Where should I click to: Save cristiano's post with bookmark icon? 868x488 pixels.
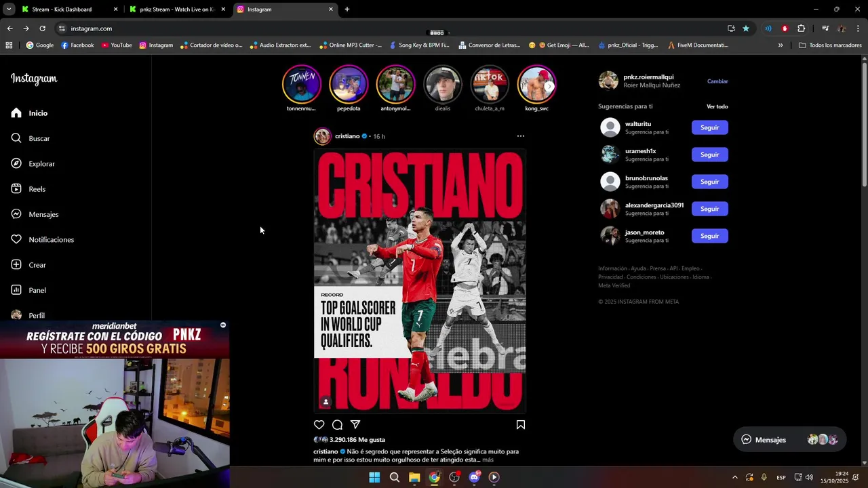click(x=521, y=425)
